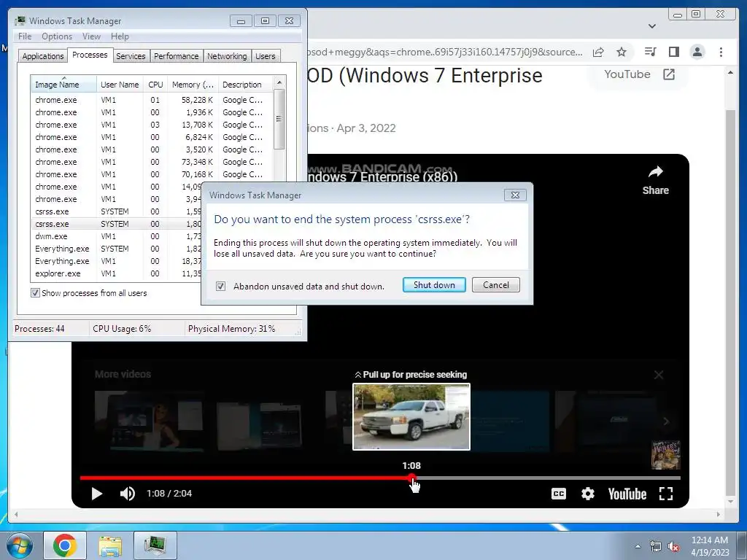Click video seek bar at 1:08 handle
Viewport: 747px width, 560px height.
coord(411,478)
